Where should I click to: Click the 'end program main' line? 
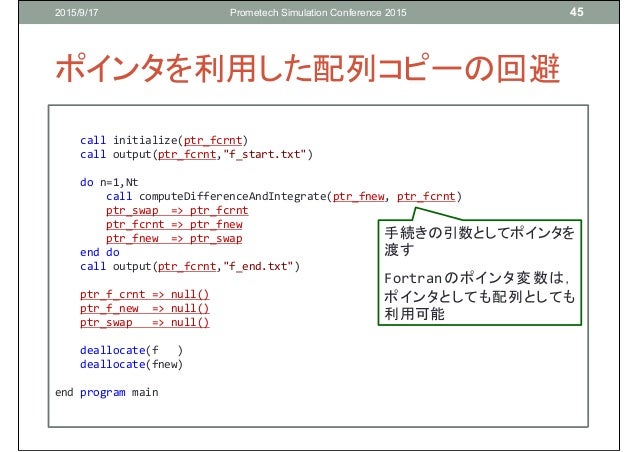click(x=107, y=393)
